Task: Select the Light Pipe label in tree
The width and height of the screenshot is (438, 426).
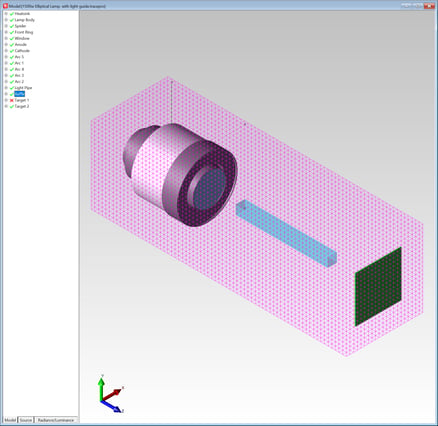Action: click(x=23, y=88)
